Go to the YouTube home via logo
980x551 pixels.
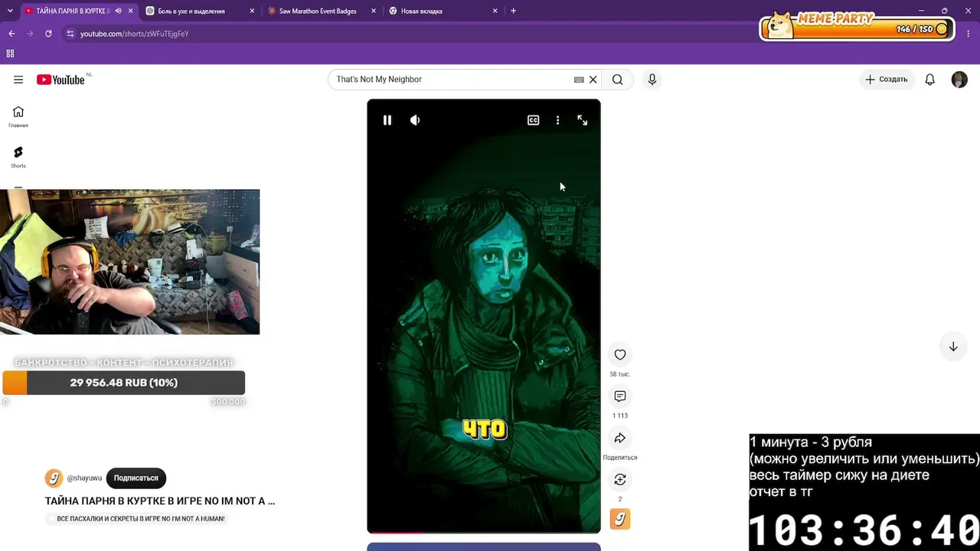coord(60,80)
